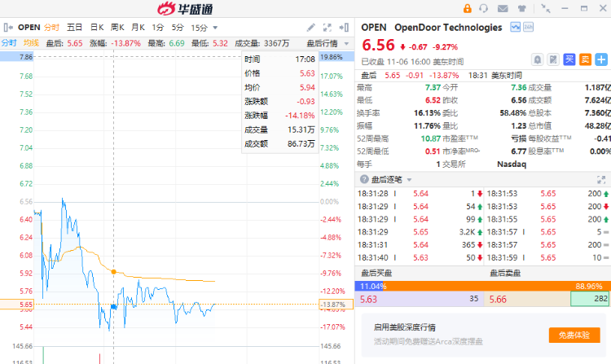This screenshot has width=611, height=364.
Task: Click the orange average-price crosshair dot
Action: [x=113, y=272]
